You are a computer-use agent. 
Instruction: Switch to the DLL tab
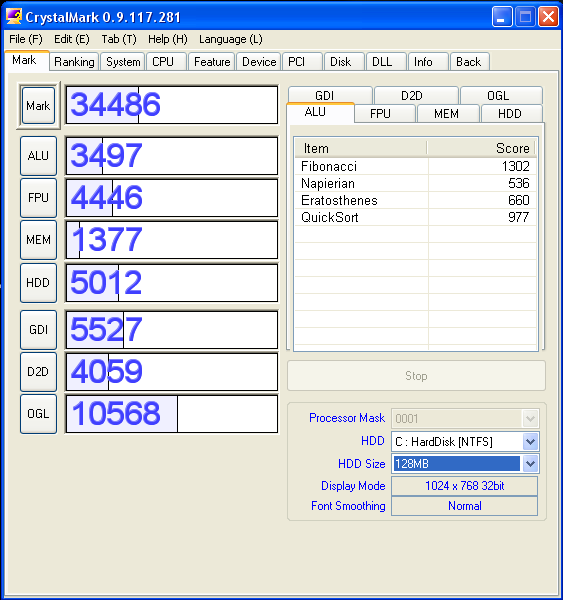pos(386,62)
